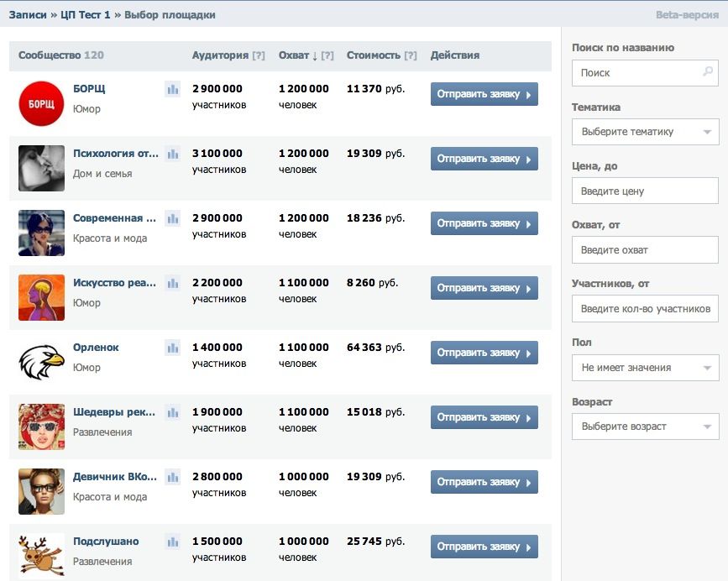Screen dimensions: 728x581
Task: Open Психология от… name link
Action: (116, 153)
